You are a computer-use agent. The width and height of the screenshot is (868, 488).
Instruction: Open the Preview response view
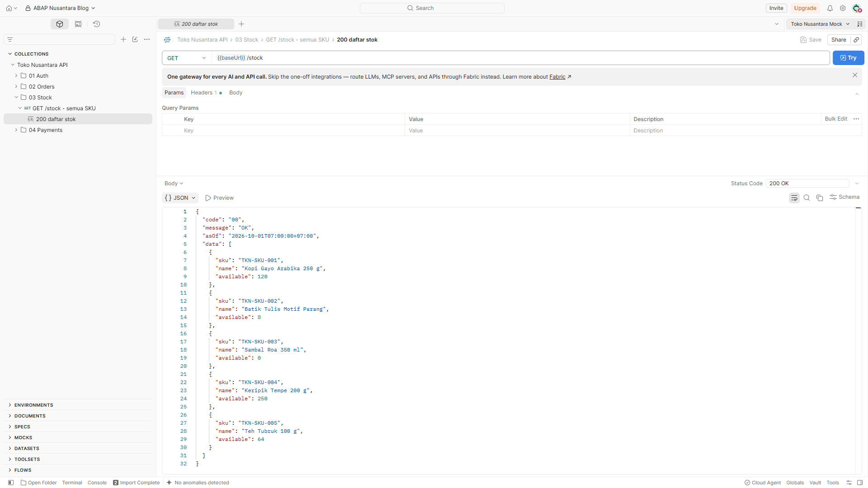coord(219,198)
